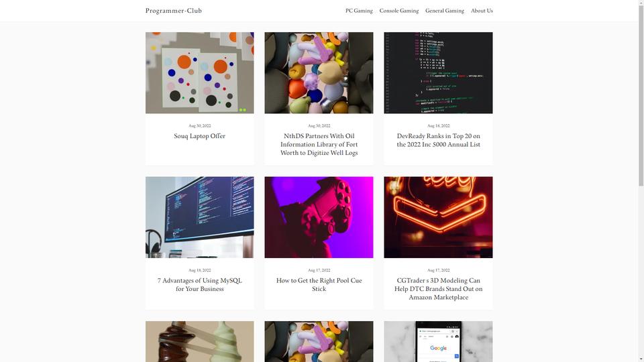Screen dimensions: 644x362
Task: Click the dark code editor thumbnail
Action: click(438, 72)
